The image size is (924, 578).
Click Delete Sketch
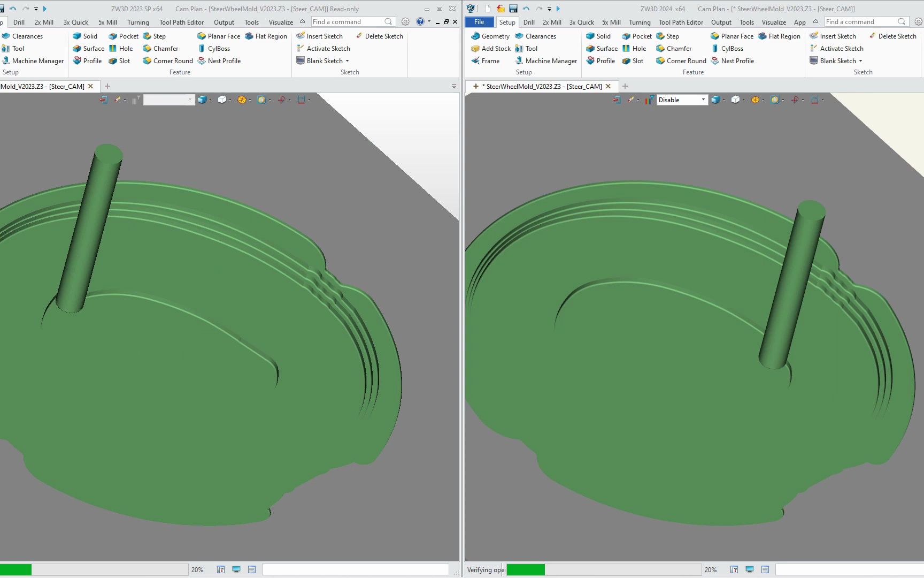(x=893, y=36)
